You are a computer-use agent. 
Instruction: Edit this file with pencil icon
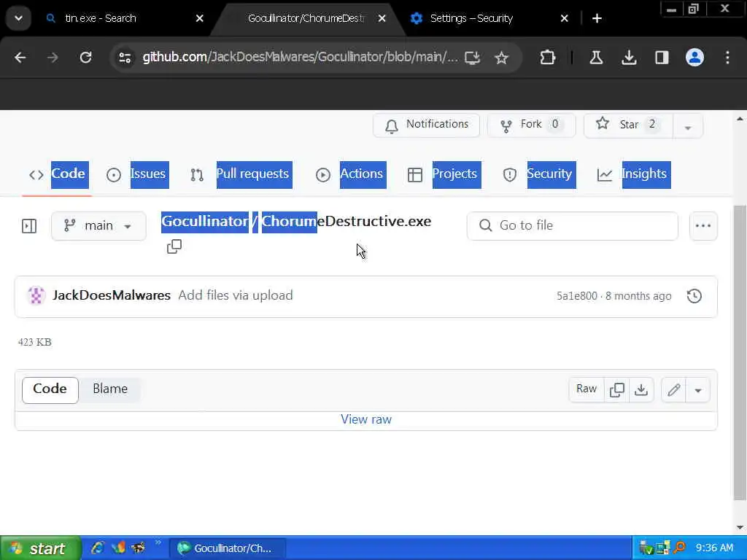coord(673,391)
